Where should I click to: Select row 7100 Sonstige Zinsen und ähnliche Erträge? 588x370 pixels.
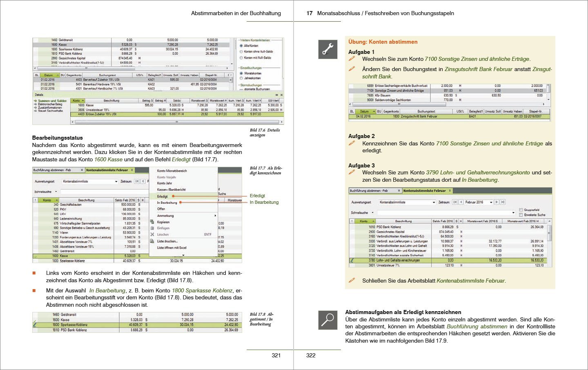click(448, 91)
